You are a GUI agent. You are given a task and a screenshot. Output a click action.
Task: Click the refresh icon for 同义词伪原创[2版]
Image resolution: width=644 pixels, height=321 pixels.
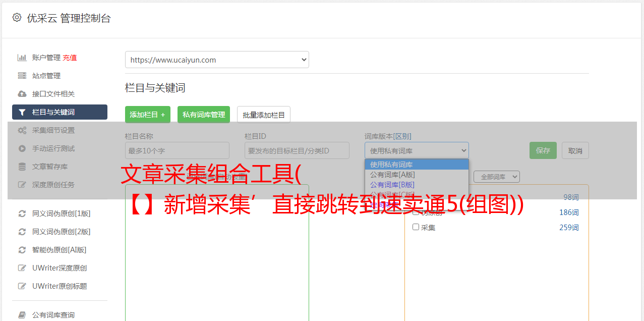click(22, 232)
